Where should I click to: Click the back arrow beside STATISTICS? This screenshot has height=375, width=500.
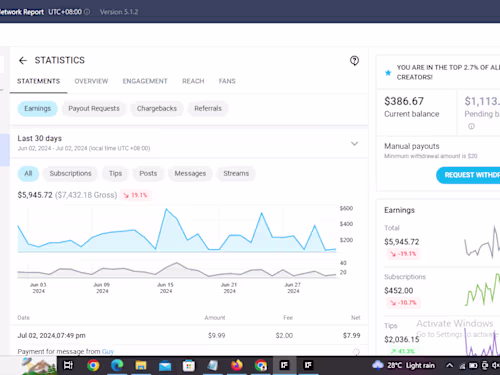click(23, 60)
